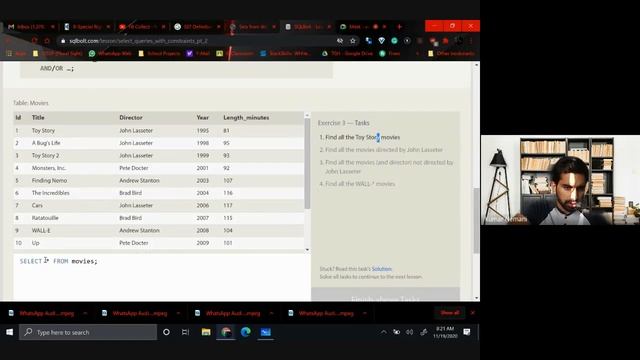
Task: Open the Chrome three-dot menu
Action: point(471,41)
